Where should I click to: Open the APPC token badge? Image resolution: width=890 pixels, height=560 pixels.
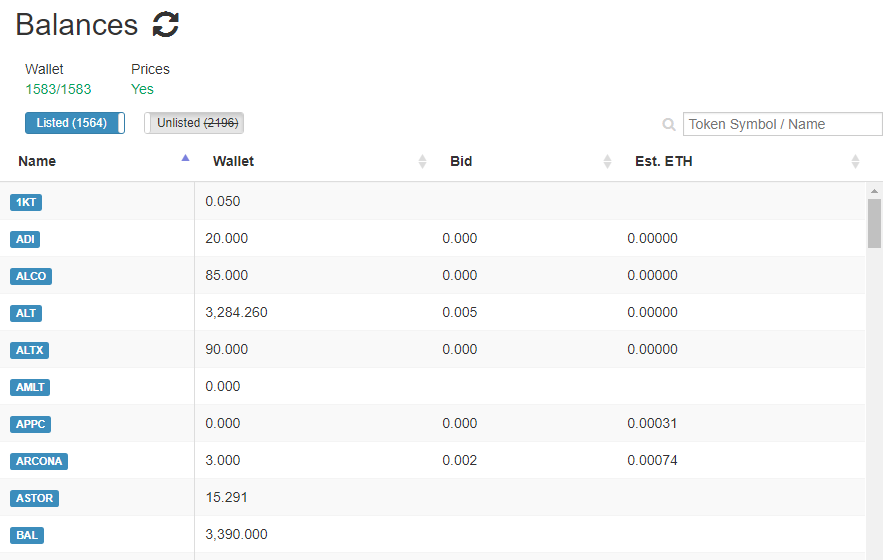point(31,424)
